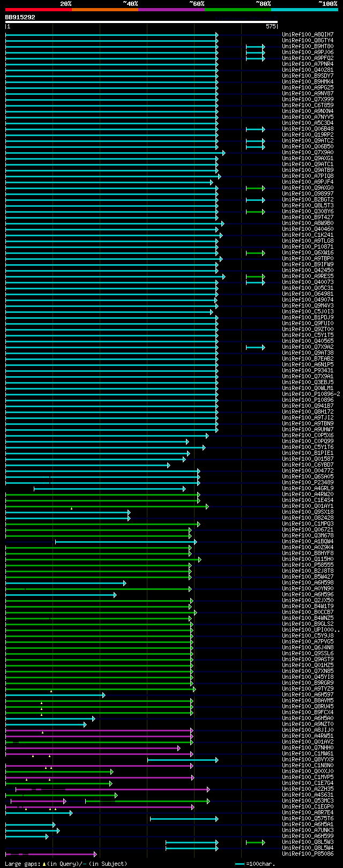This screenshot has height=868, width=343.
Task: Select the UniRef100_C6YBD7 label
Action: [308, 465]
